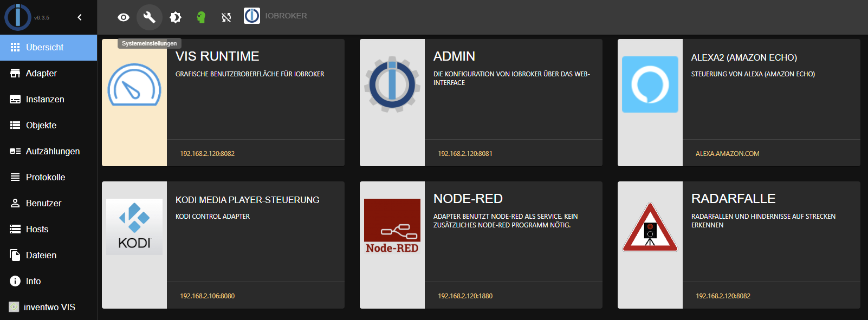
Task: Open system settings with the wrench icon
Action: [x=150, y=17]
